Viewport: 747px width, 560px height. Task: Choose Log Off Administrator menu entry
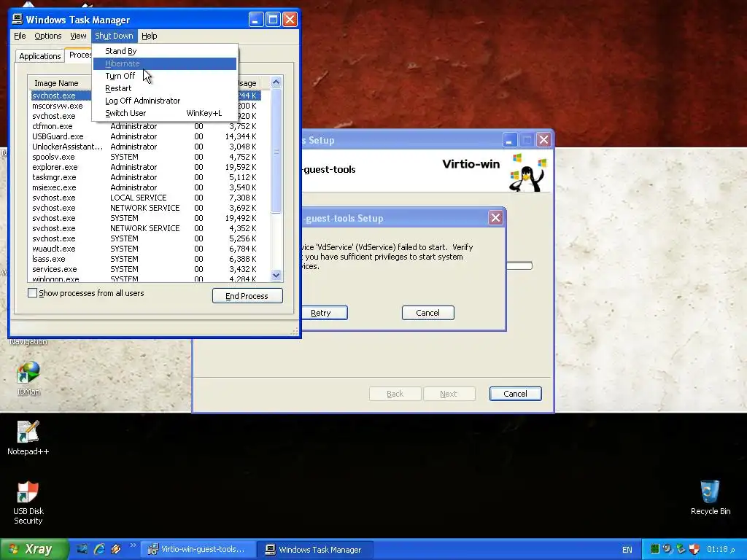point(165,101)
